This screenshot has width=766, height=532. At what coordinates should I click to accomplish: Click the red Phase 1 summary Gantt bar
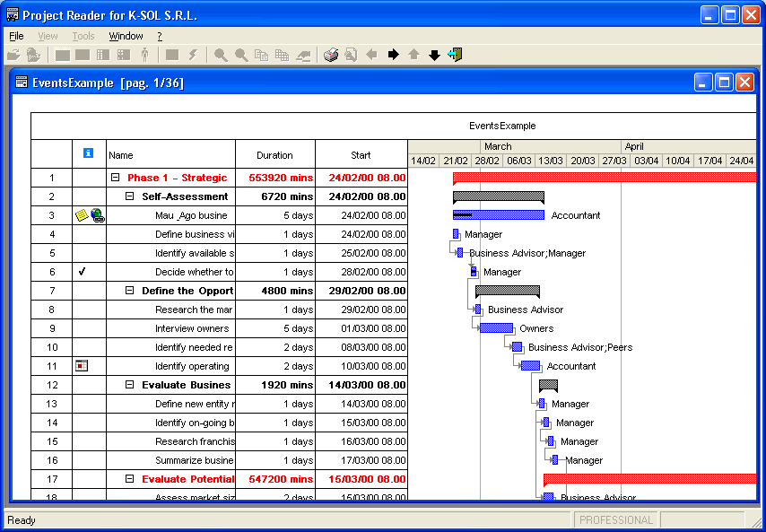[x=605, y=178]
